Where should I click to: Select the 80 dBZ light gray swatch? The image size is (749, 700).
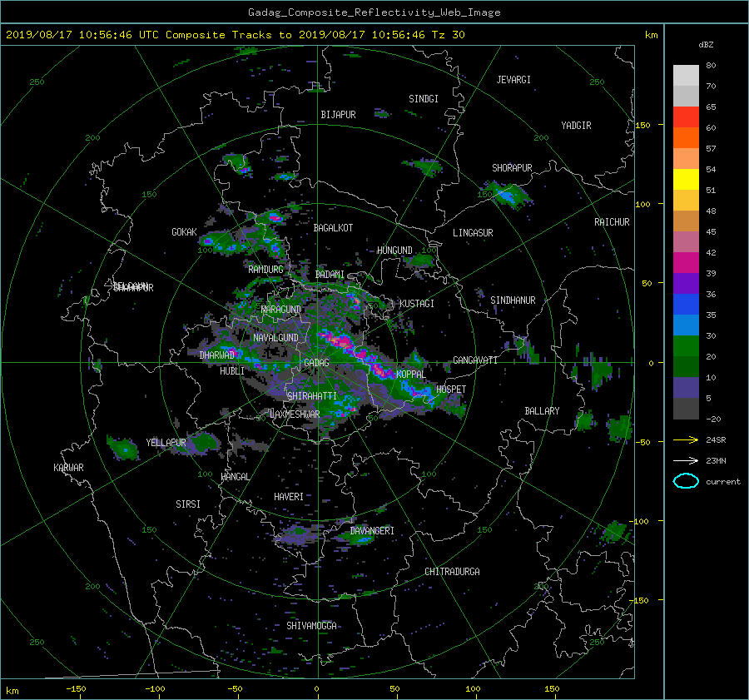[686, 75]
